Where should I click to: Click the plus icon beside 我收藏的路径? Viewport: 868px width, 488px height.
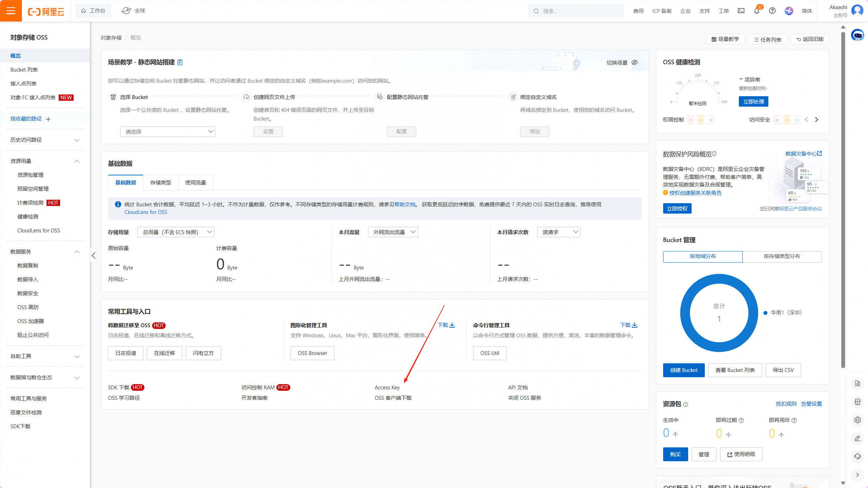[48, 119]
